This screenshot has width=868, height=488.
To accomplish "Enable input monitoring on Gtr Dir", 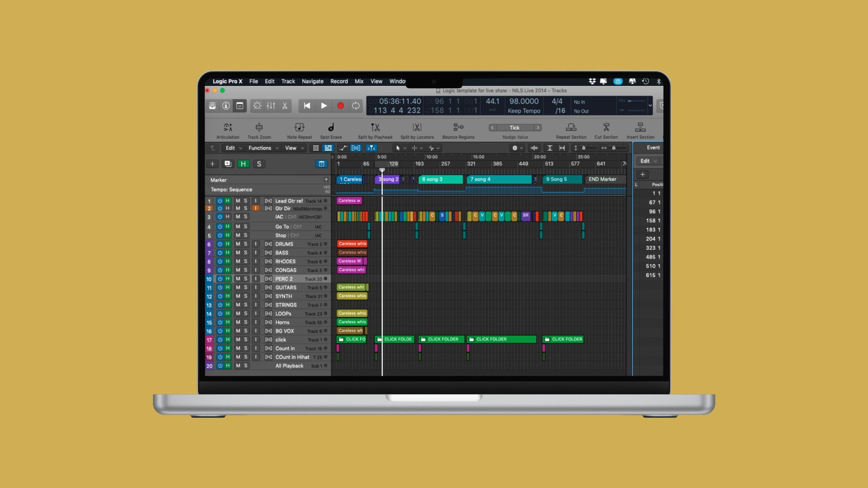I will [x=256, y=209].
